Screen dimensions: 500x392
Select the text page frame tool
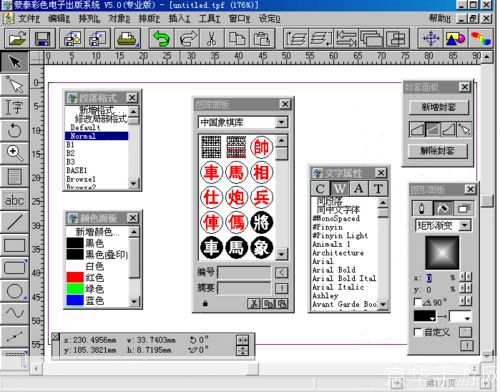14,177
